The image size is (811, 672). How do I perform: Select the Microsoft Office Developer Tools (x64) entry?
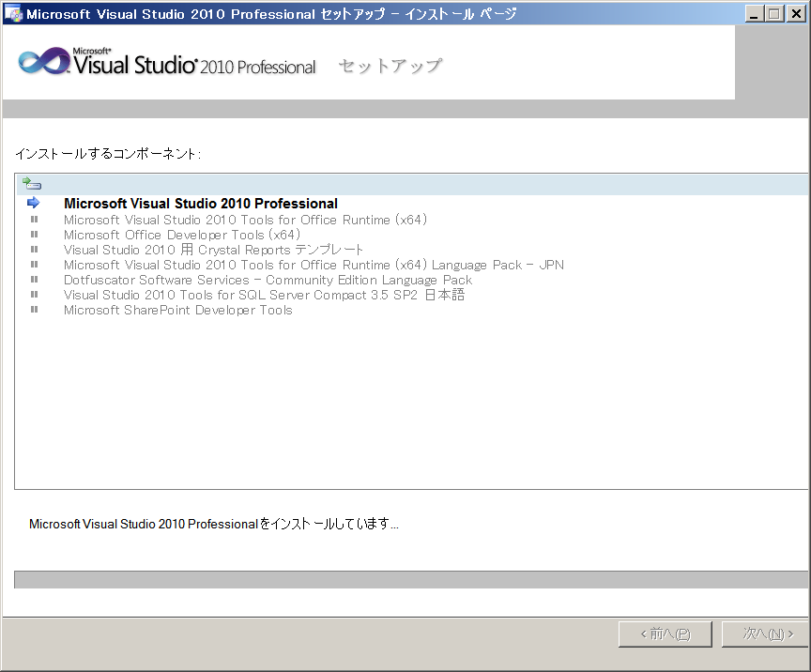point(181,235)
